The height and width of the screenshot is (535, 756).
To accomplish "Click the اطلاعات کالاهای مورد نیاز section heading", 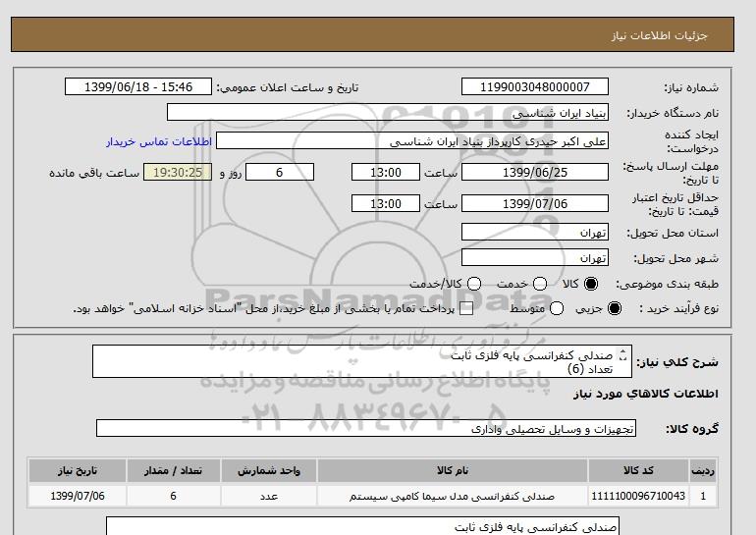I will [x=646, y=394].
